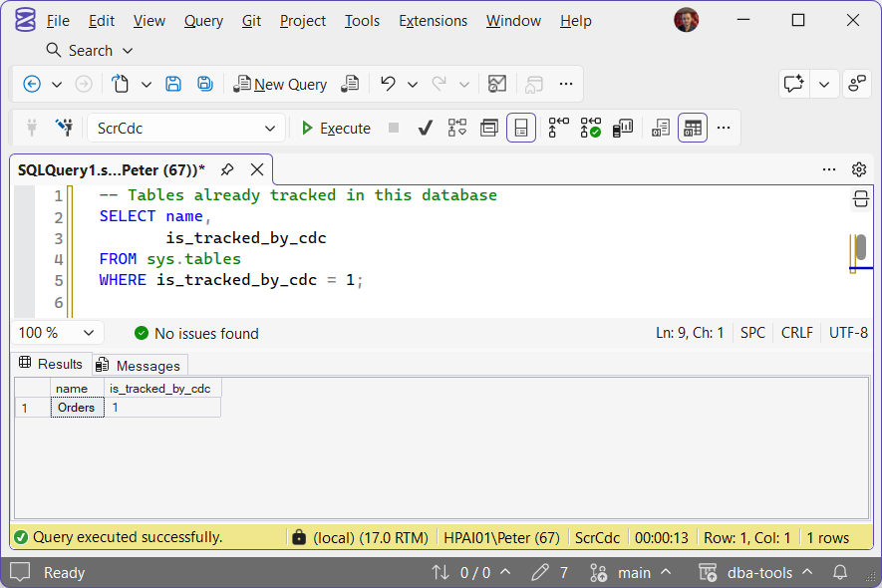Click the pencil icon showing 7 changes

539,573
